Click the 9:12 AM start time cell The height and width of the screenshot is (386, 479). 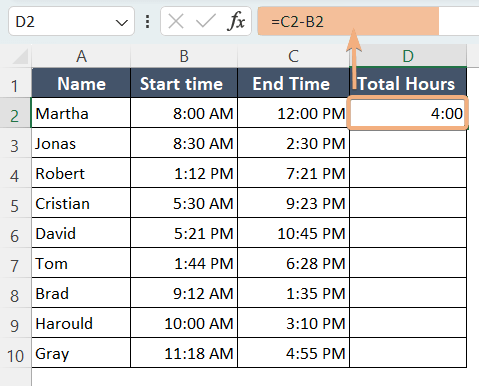tap(184, 293)
